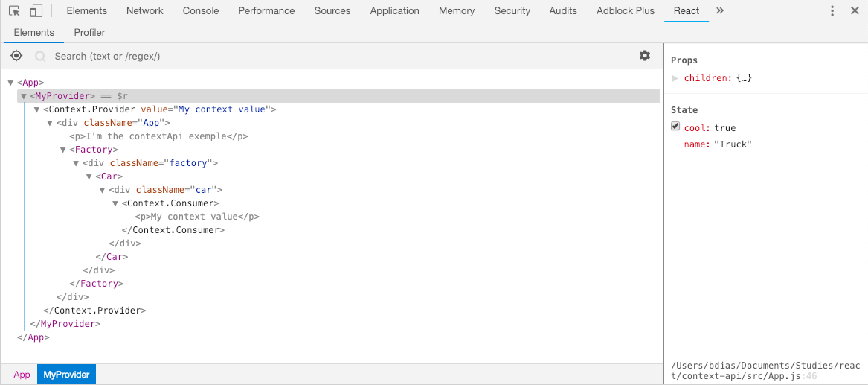Image resolution: width=868 pixels, height=385 pixels.
Task: Collapse the Context.Consumer node
Action: click(116, 203)
